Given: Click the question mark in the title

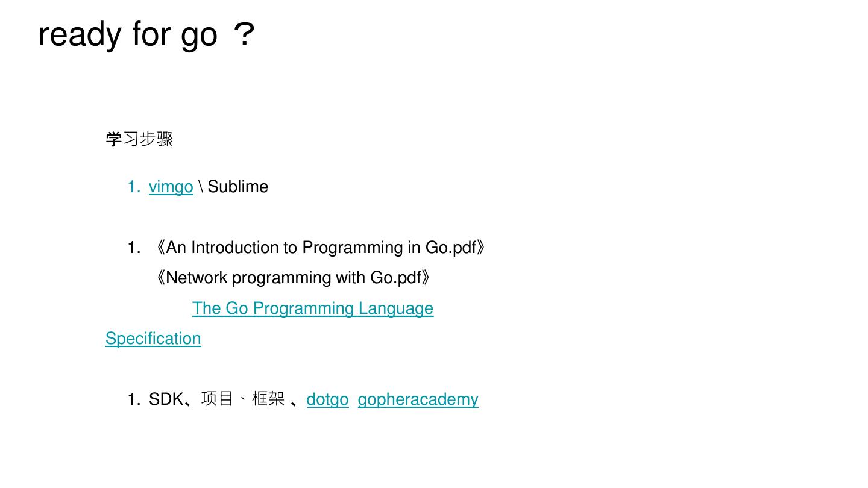Looking at the screenshot, I should (245, 34).
